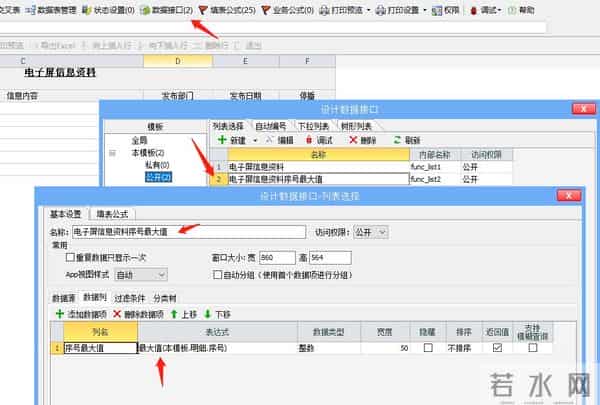Viewport: 600px width, 405px height.
Task: Select 本模板(2) label in the 模板 tree
Action: point(148,153)
